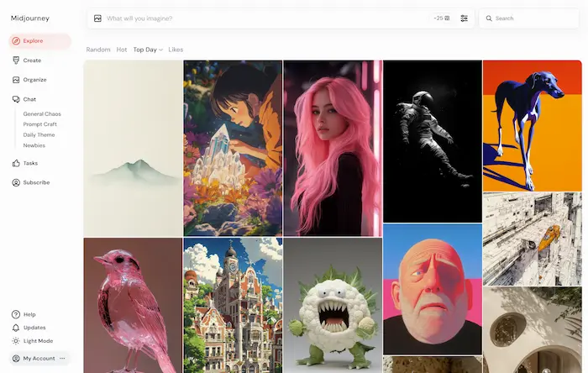The width and height of the screenshot is (588, 373).
Task: Open the Daily Theme chat room
Action: [39, 134]
